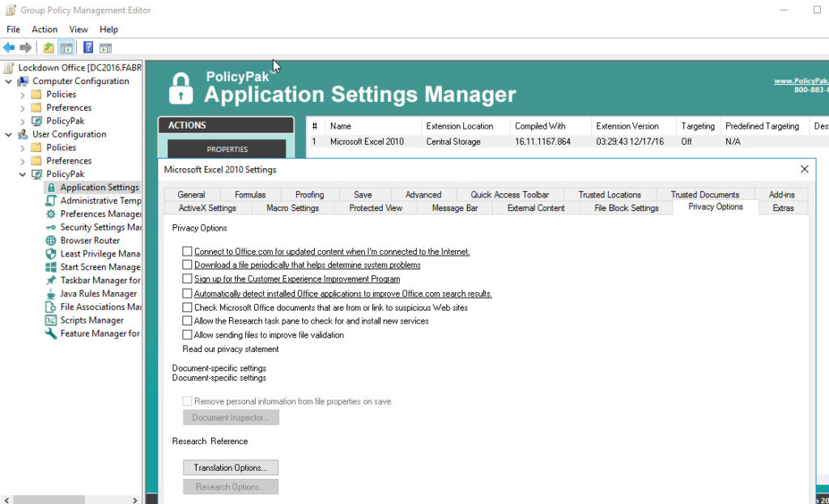Switch to the Macro Settings tab
The height and width of the screenshot is (504, 829).
point(293,208)
